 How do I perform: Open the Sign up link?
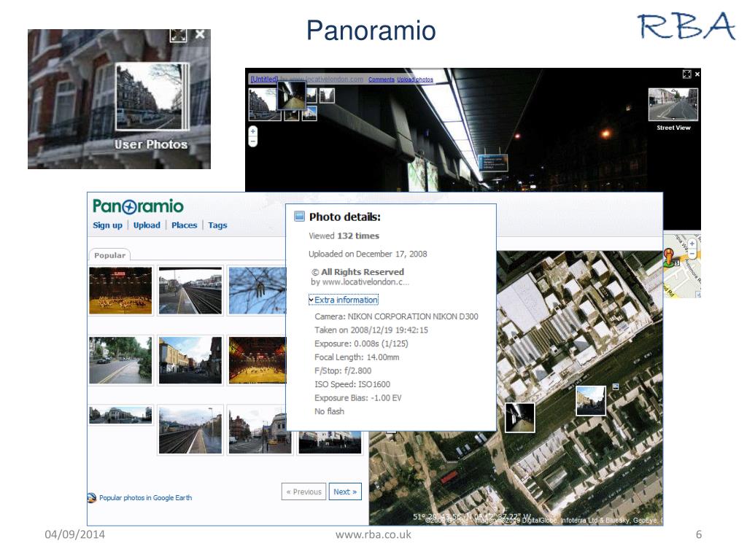(x=108, y=225)
